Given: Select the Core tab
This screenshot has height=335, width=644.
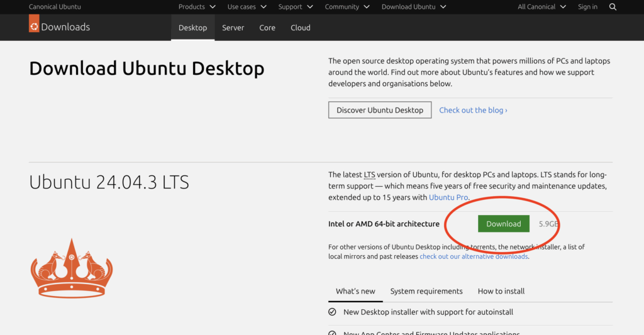Looking at the screenshot, I should pos(267,28).
